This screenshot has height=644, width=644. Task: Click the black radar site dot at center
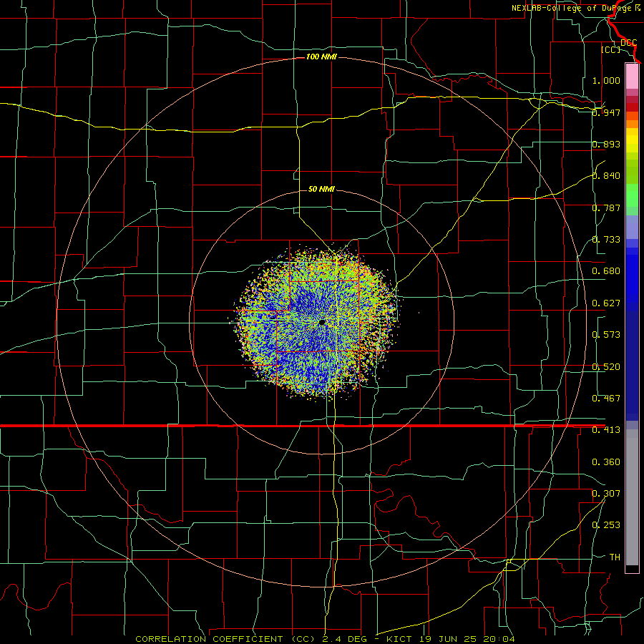click(322, 323)
